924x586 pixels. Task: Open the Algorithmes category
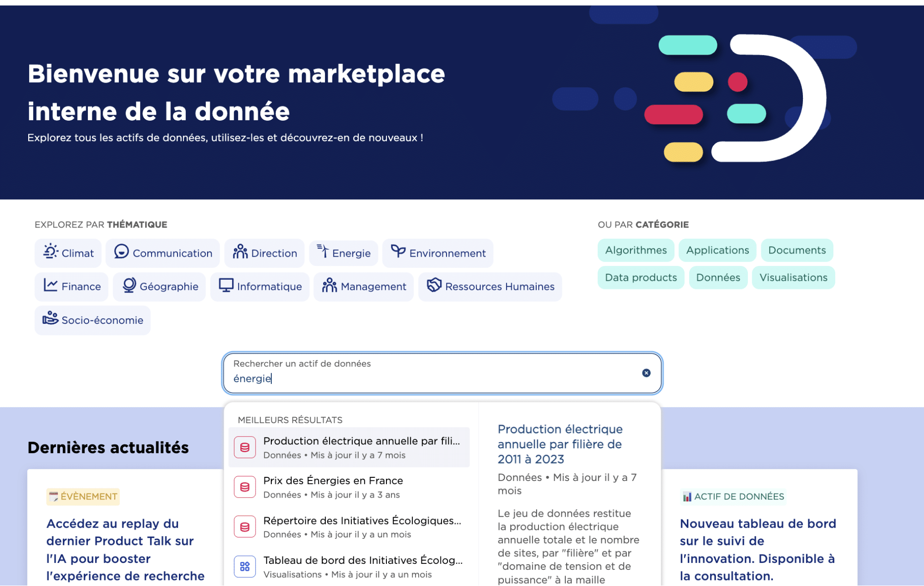click(636, 250)
